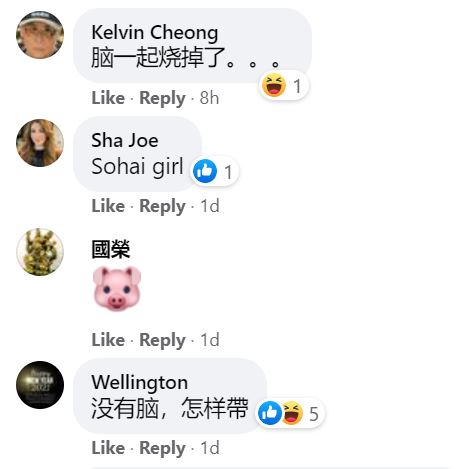Open Sha Joe's profile picture

[x=40, y=143]
